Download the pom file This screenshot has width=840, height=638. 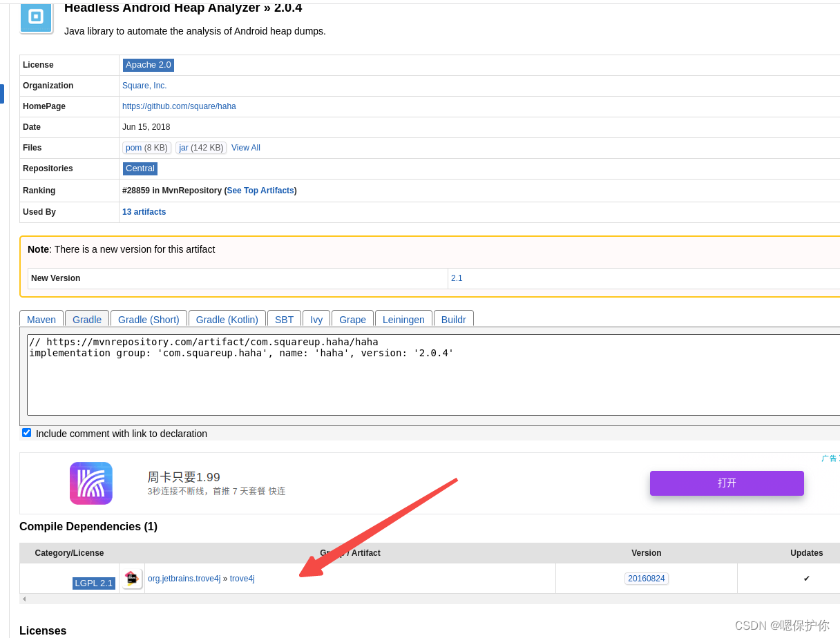tap(133, 148)
